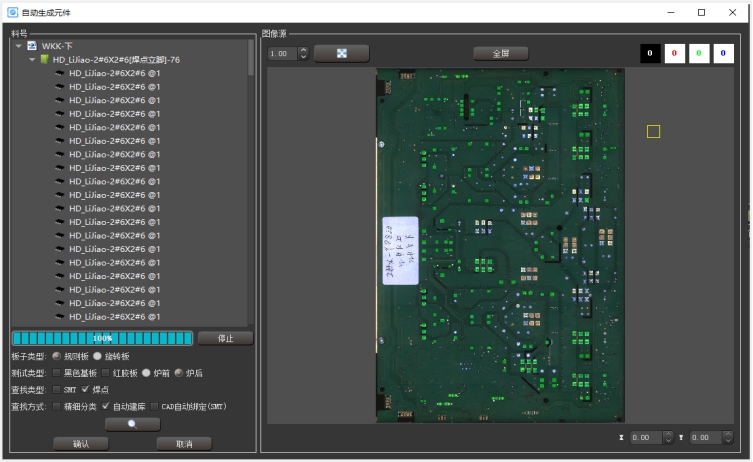Select the 旋转板 radio button

(97, 356)
